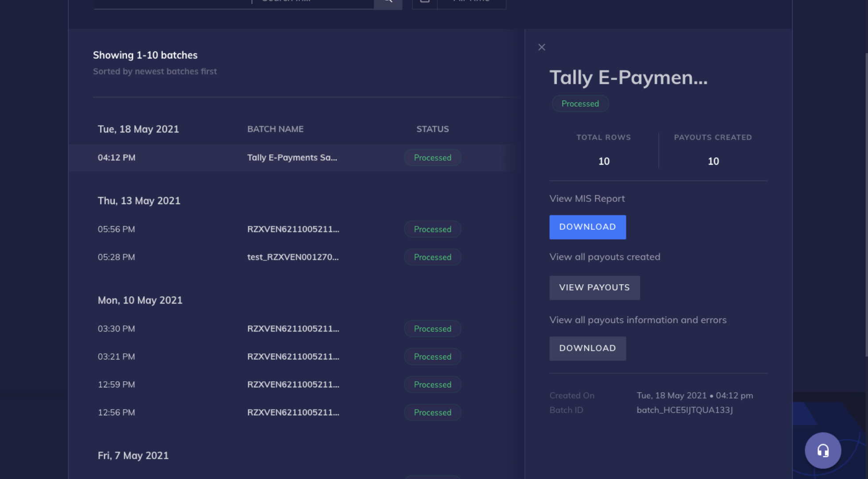Viewport: 868px width, 479px height.
Task: Click the TOTAL ROWS value 10
Action: pos(604,162)
